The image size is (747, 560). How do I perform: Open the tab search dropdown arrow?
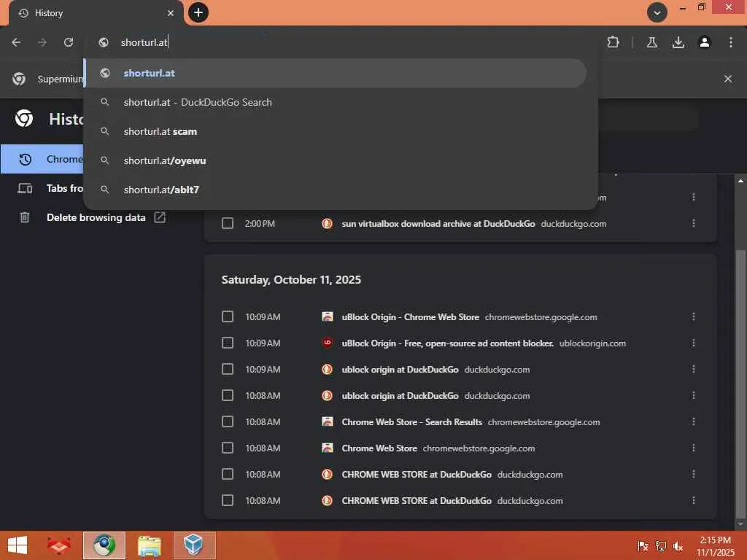coord(657,12)
